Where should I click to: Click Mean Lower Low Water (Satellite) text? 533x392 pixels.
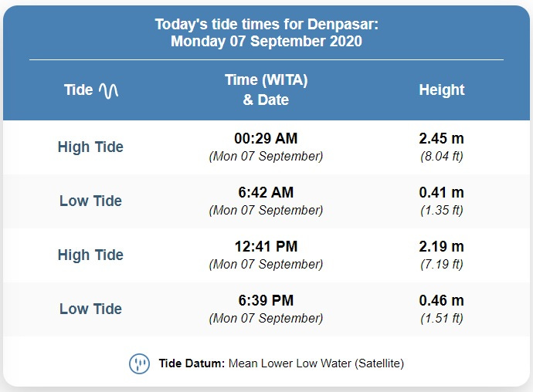(316, 363)
